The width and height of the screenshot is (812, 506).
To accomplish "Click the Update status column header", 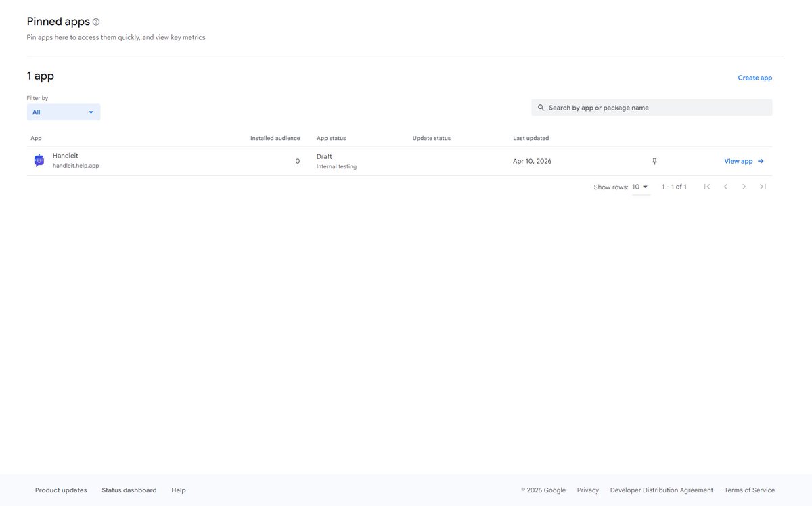I will click(432, 138).
